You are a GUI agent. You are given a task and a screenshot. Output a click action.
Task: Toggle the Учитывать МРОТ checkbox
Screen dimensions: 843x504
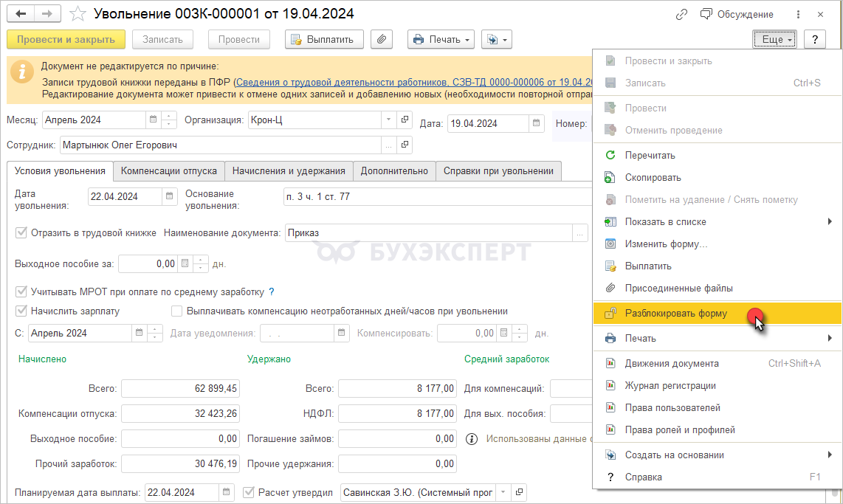coord(21,291)
